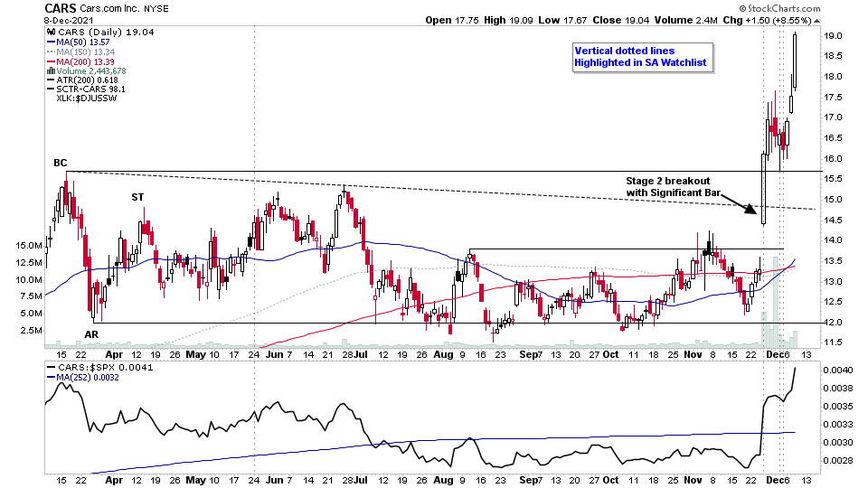The width and height of the screenshot is (868, 488).
Task: Click the 15.0M volume axis label
Action: (28, 246)
